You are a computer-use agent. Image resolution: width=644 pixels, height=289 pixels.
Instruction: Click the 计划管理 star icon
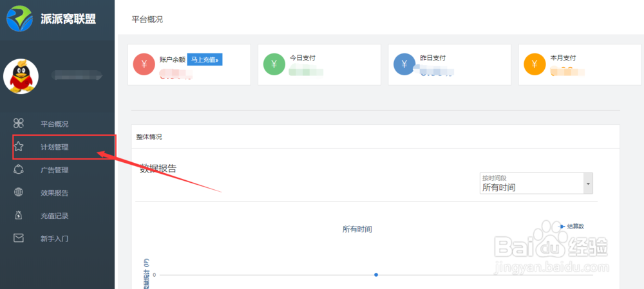[19, 147]
